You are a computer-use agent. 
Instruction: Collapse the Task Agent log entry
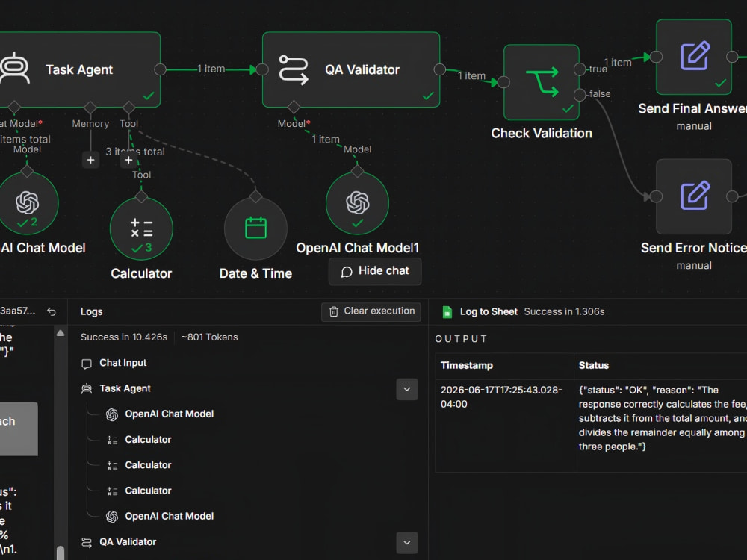coord(407,389)
